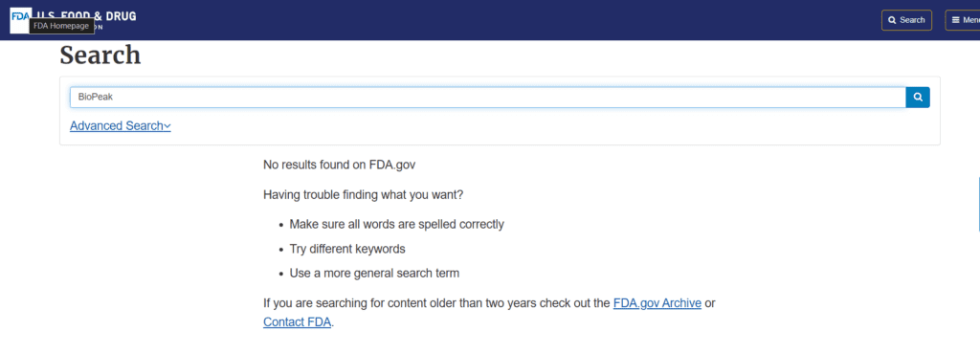
Task: Click the magnifier icon in header Search button
Action: click(892, 20)
